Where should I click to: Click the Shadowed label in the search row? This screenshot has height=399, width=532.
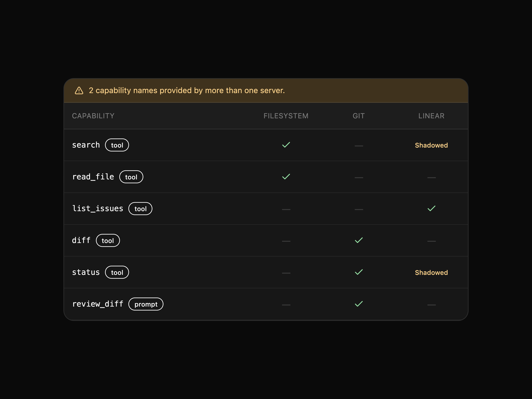(x=431, y=145)
